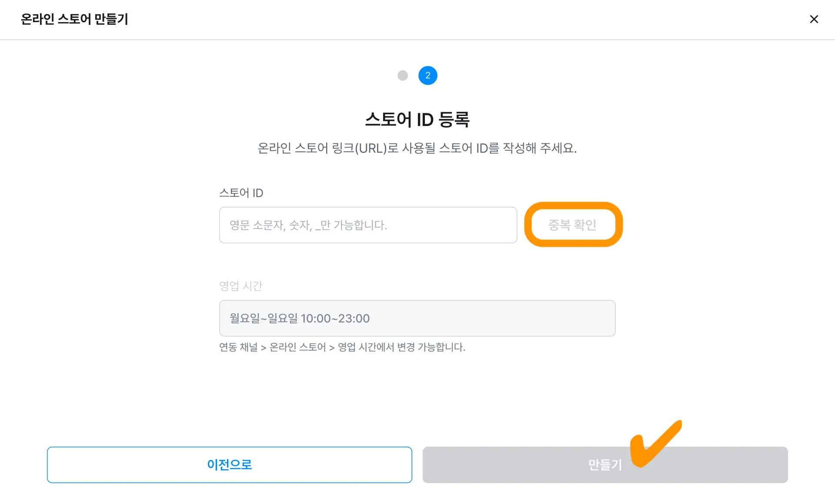Click the 스토어 ID 등록 heading
The height and width of the screenshot is (504, 835).
(x=417, y=119)
